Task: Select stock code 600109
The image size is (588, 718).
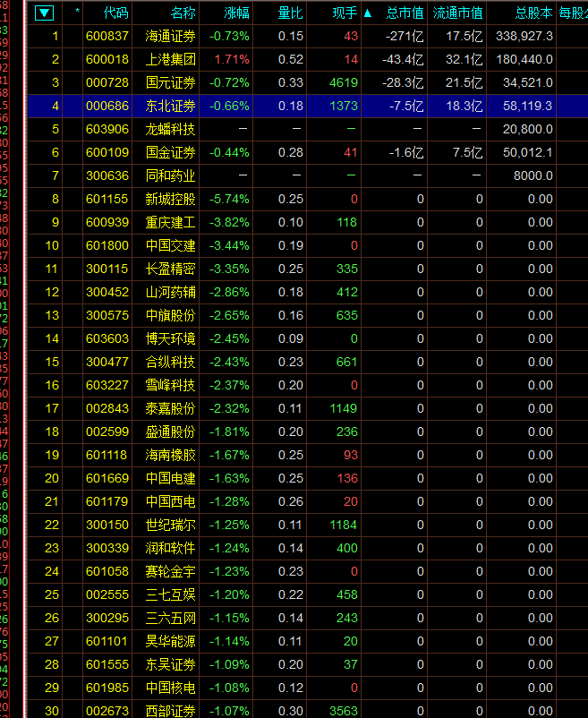Action: click(107, 152)
